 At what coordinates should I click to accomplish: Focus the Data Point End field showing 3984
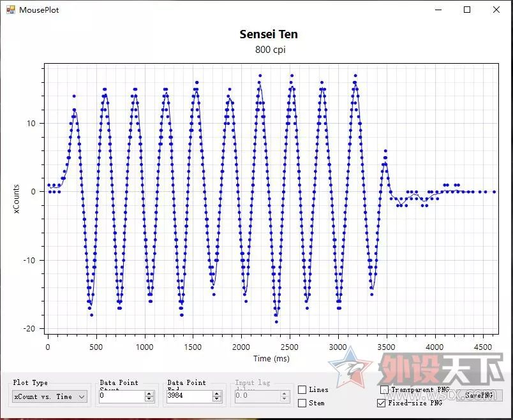coord(190,396)
